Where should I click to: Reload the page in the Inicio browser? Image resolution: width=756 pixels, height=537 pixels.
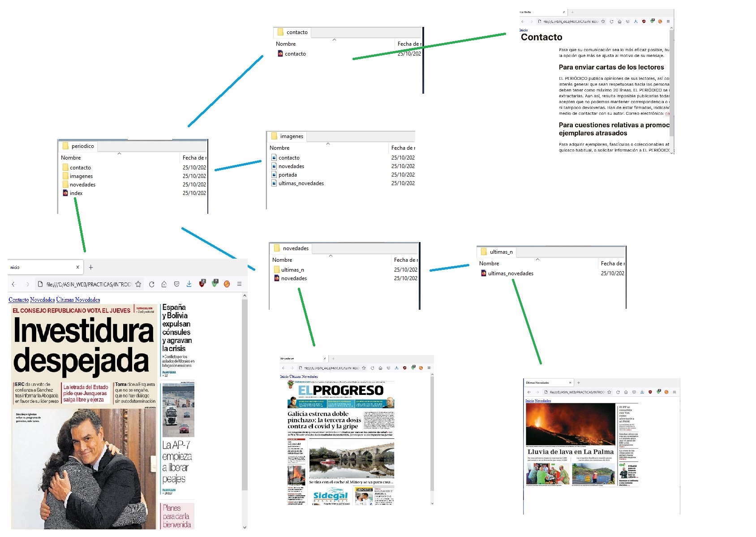tap(151, 284)
